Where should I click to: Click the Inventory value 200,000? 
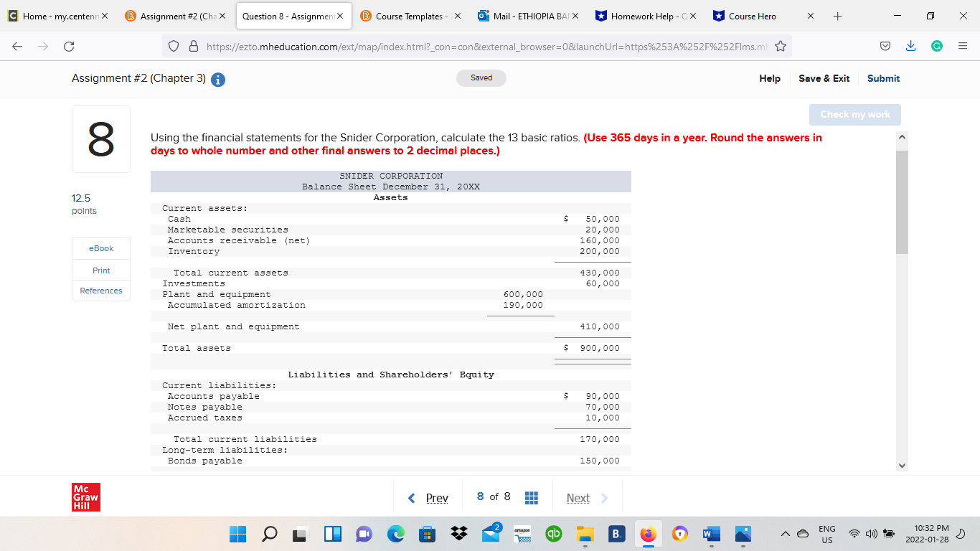600,252
